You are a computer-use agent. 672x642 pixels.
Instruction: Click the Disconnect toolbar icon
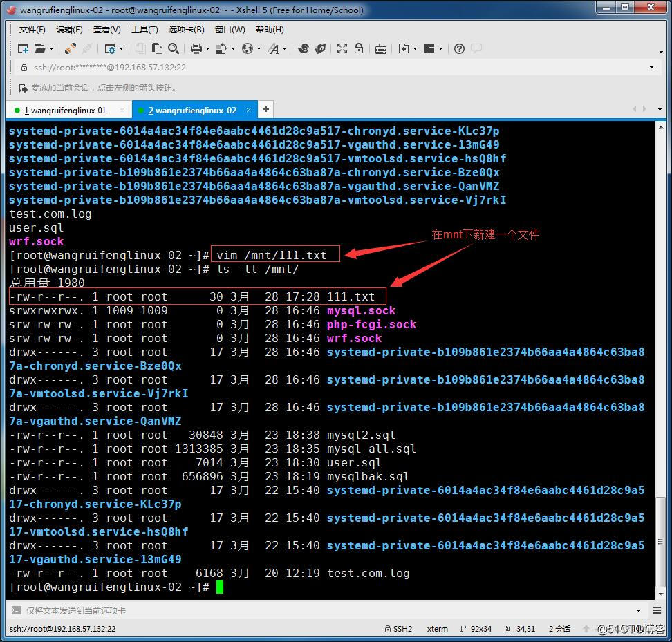point(87,48)
